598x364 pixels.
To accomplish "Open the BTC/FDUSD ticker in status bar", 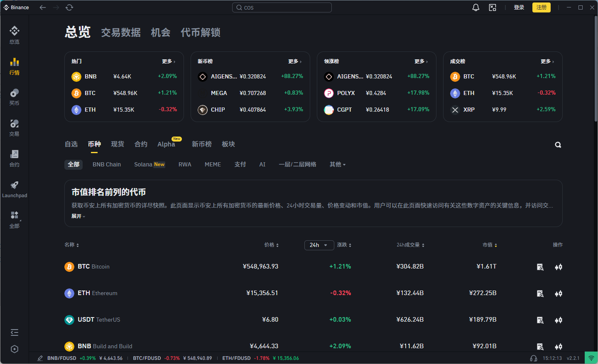I will 172,358.
